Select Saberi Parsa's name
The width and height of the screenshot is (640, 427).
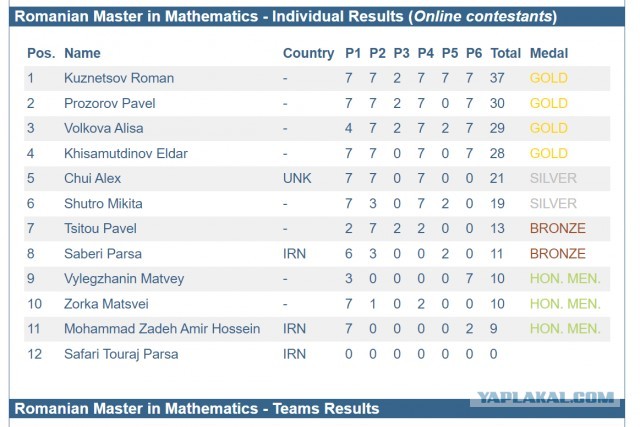[x=103, y=254]
